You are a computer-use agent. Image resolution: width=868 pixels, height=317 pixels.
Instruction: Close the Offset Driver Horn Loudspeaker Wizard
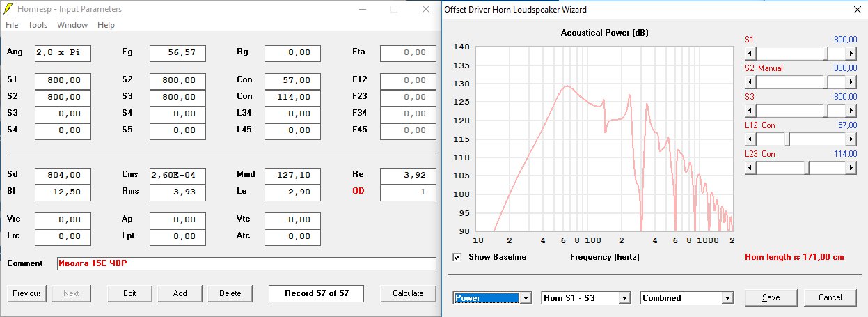(x=855, y=10)
